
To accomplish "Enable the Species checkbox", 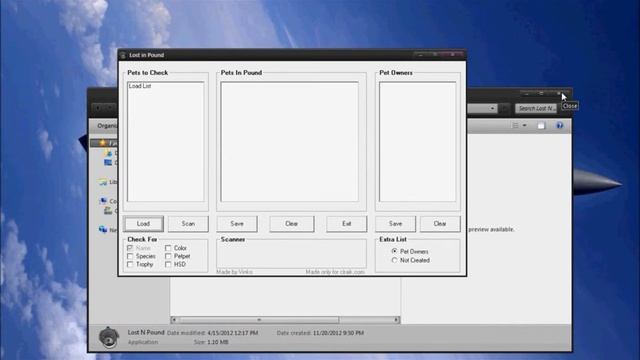I will 130,256.
